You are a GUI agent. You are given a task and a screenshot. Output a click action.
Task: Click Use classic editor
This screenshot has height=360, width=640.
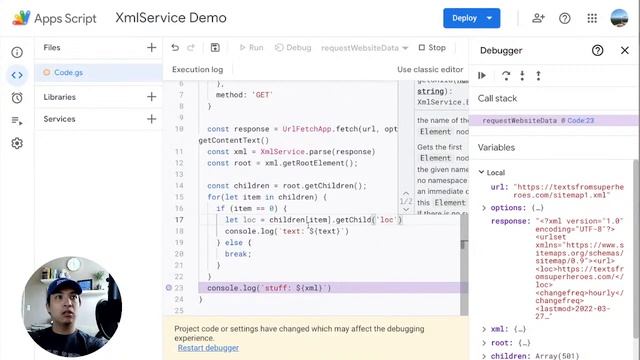430,69
